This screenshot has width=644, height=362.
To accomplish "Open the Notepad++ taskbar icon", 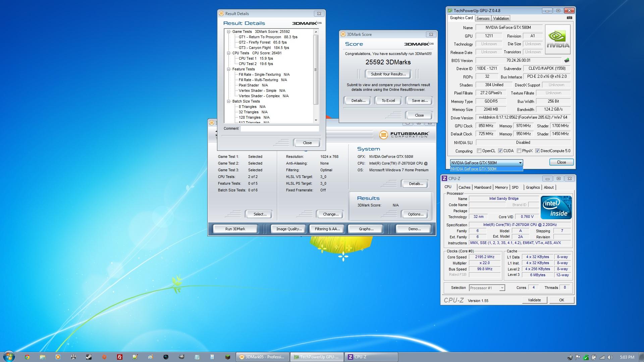I will (135, 357).
